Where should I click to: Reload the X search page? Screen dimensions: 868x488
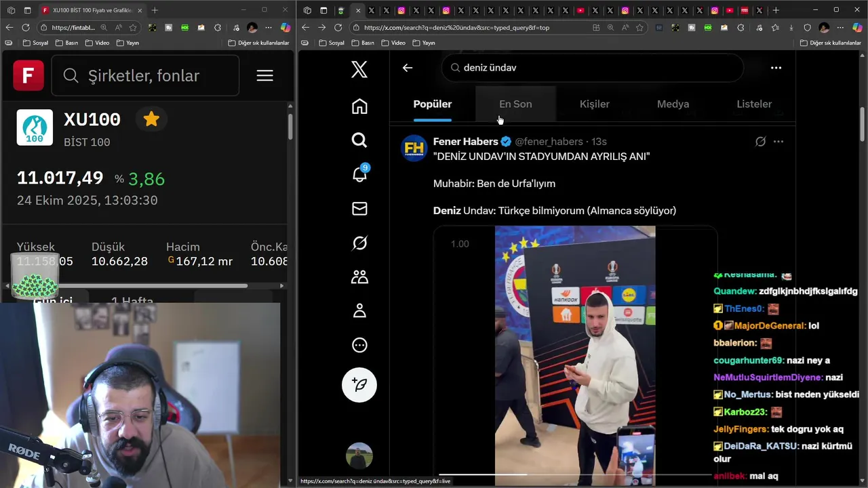[338, 28]
